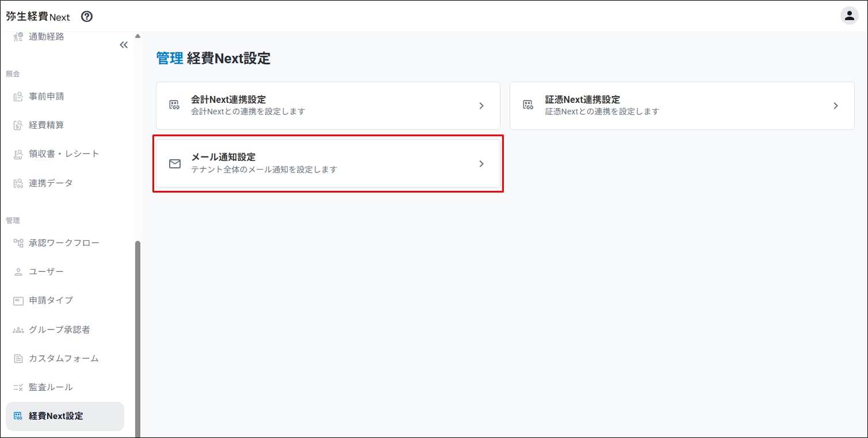Open the user account profile icon

[x=849, y=16]
